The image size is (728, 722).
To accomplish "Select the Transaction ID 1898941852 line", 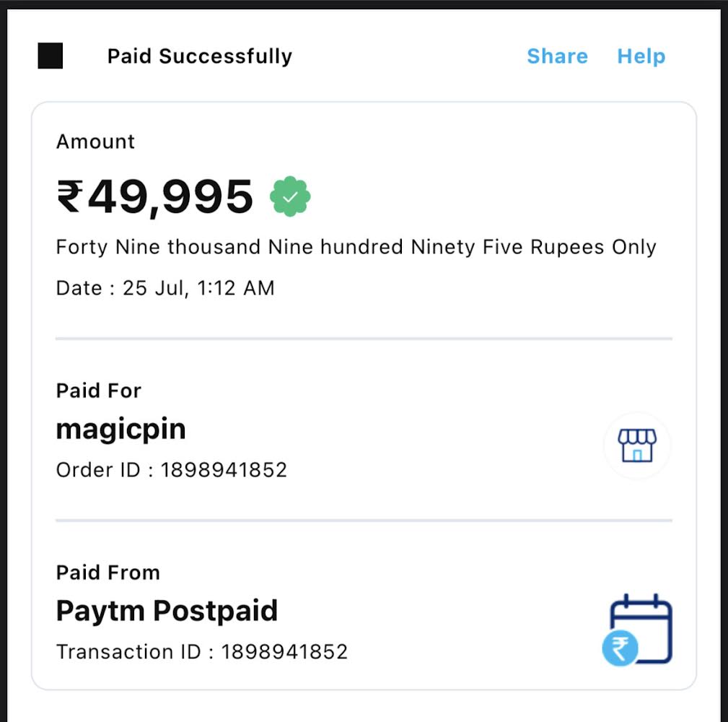I will click(202, 652).
